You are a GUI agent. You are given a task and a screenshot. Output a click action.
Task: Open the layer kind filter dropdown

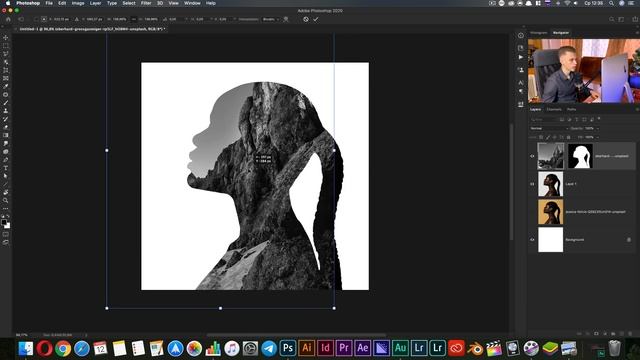coord(544,120)
